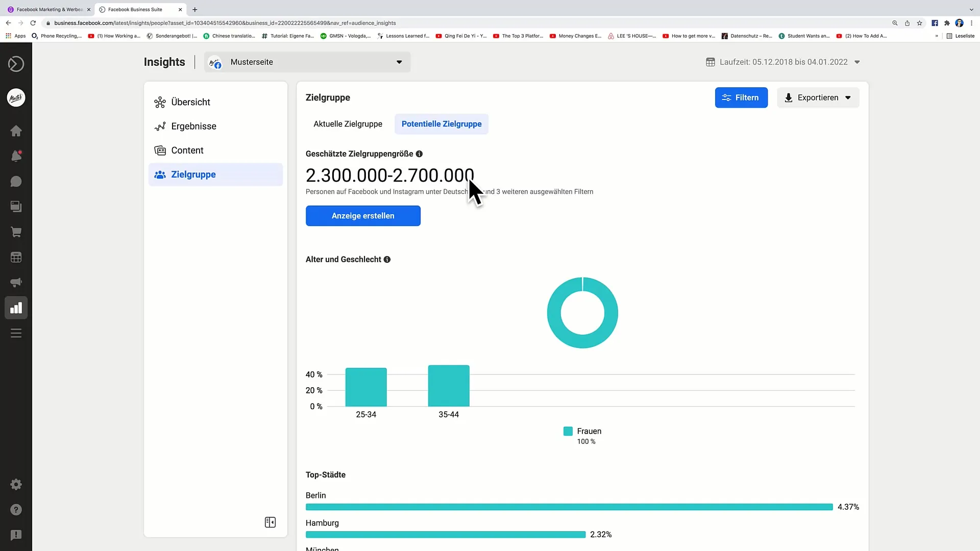
Task: Click the Insights analytics icon
Action: tap(16, 308)
